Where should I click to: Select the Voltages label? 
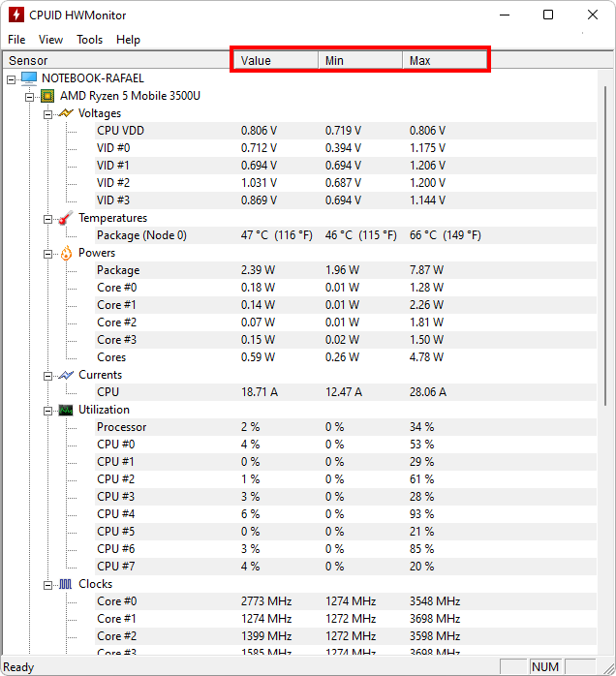coord(100,113)
